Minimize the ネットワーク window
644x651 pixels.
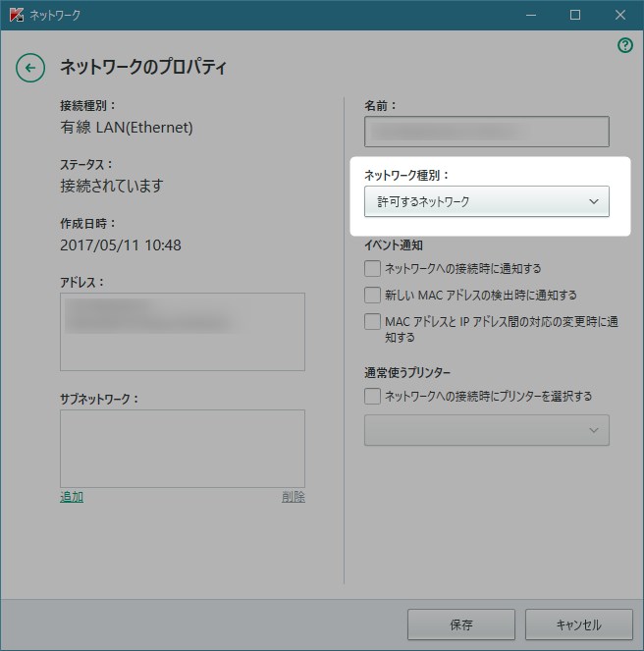pyautogui.click(x=531, y=15)
